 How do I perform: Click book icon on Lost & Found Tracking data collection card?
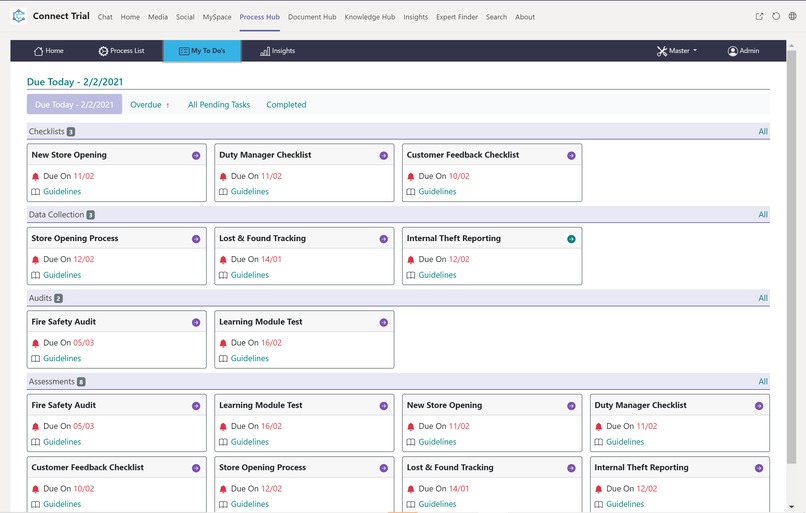click(223, 275)
